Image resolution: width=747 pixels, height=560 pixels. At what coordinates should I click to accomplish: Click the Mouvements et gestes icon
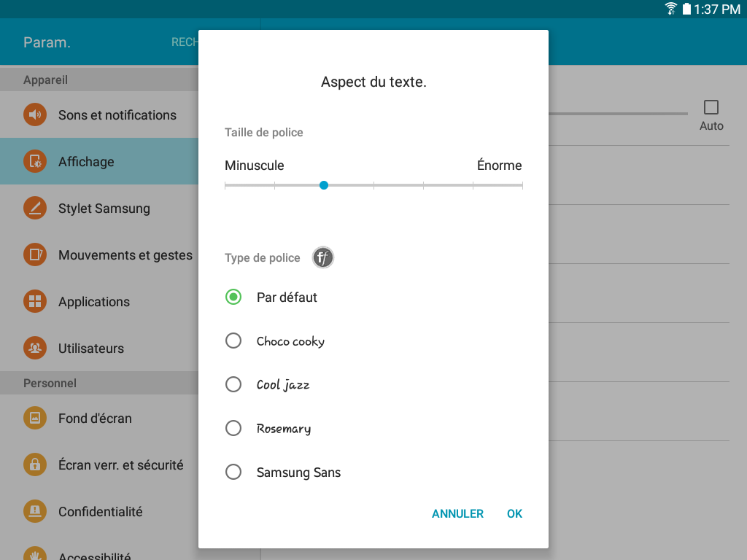tap(35, 254)
